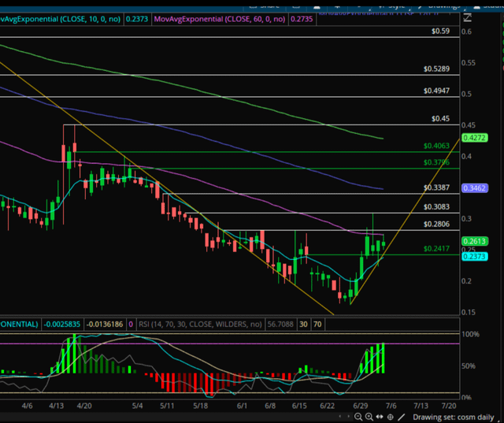Select the green $0.3796 price level label
504x423 pixels.
tap(436, 162)
